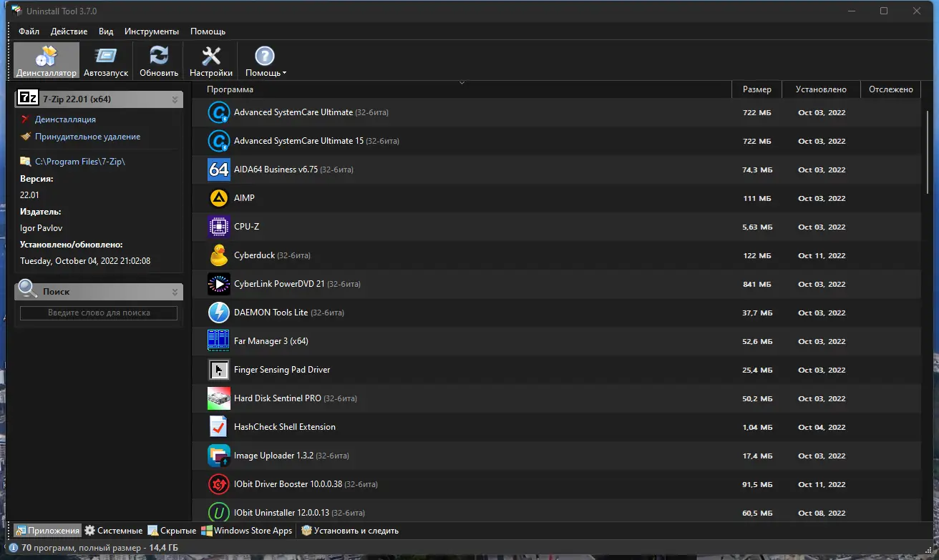Click the 17,4 МБ size value

(757, 456)
